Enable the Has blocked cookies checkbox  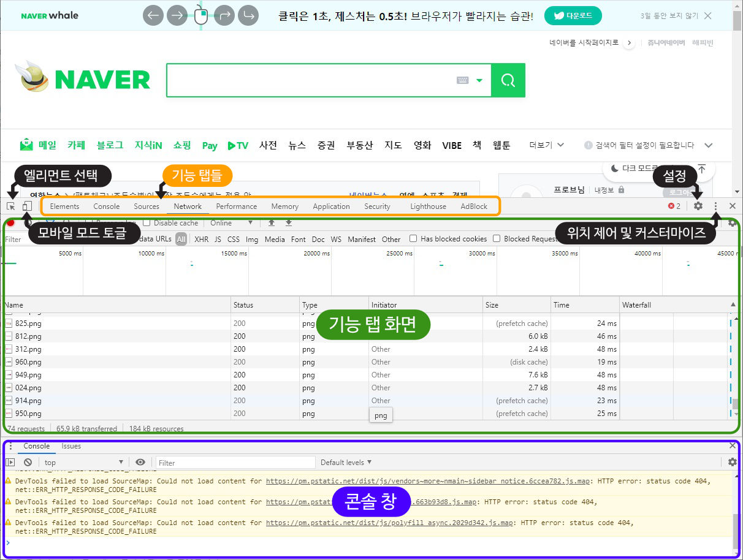pyautogui.click(x=413, y=239)
